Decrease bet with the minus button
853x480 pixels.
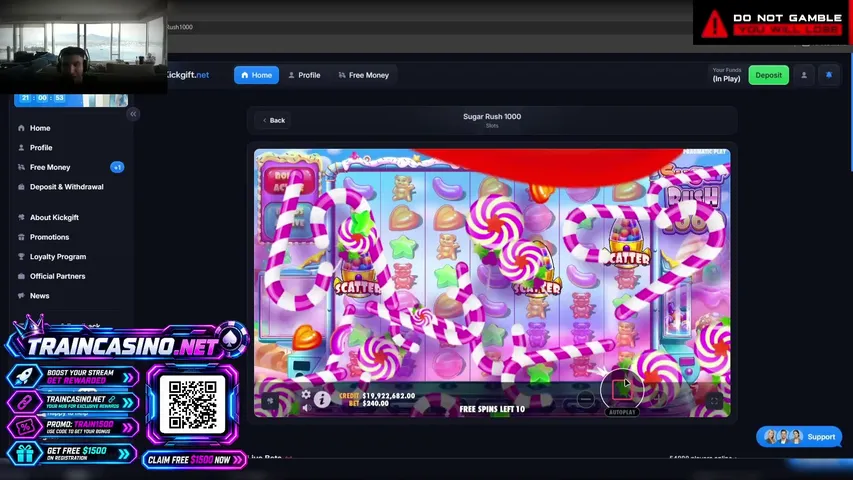[x=585, y=399]
